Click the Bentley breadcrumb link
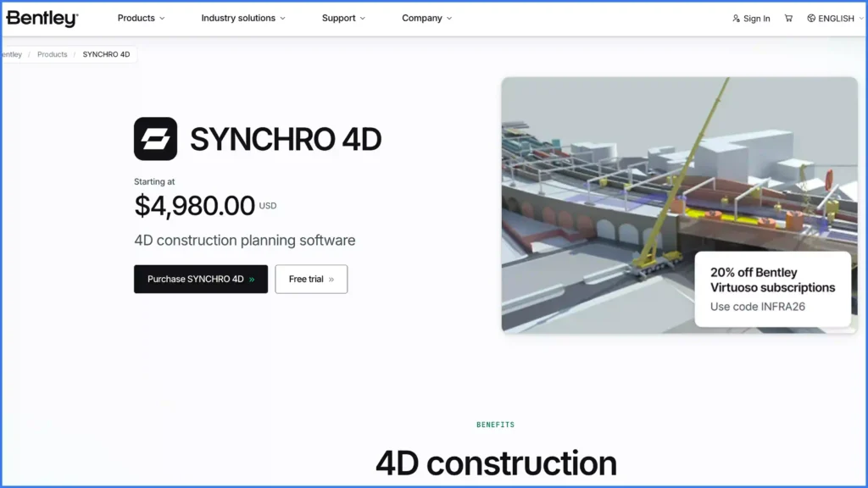The image size is (868, 488). (12, 54)
